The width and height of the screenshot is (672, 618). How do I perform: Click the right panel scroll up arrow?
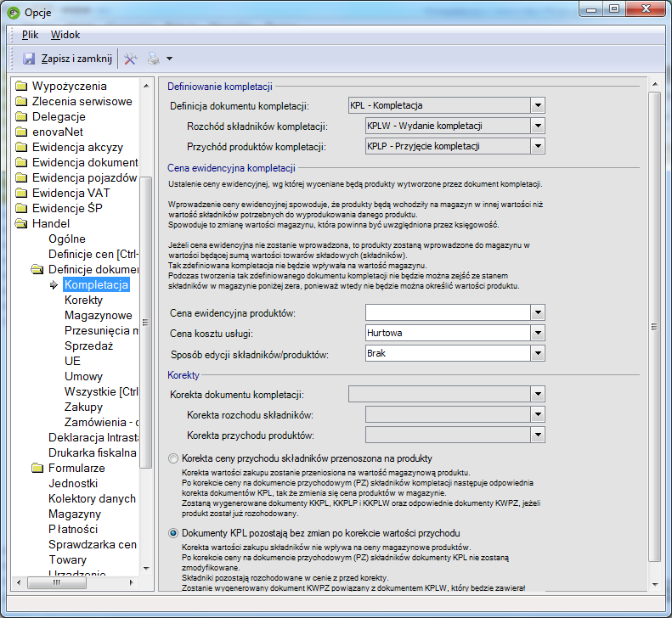[654, 84]
